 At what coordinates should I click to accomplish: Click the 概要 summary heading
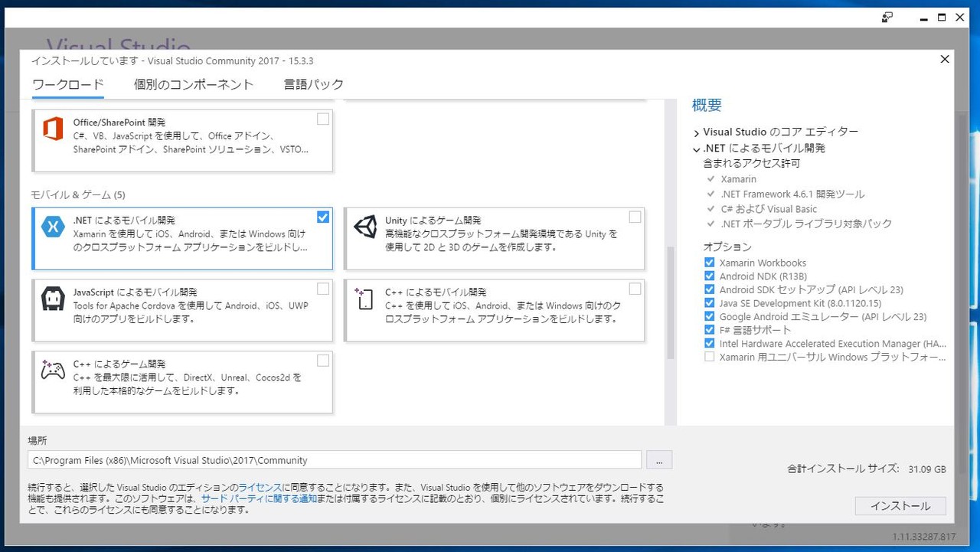pyautogui.click(x=707, y=105)
